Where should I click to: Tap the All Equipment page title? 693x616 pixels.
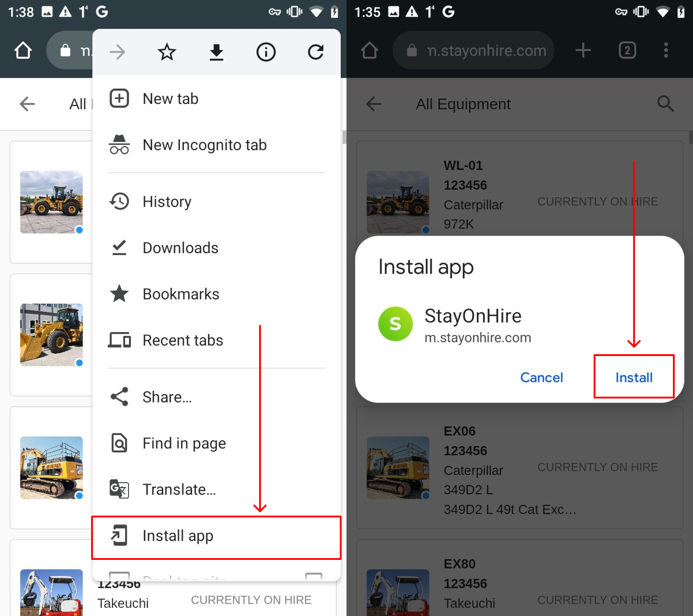(x=463, y=104)
